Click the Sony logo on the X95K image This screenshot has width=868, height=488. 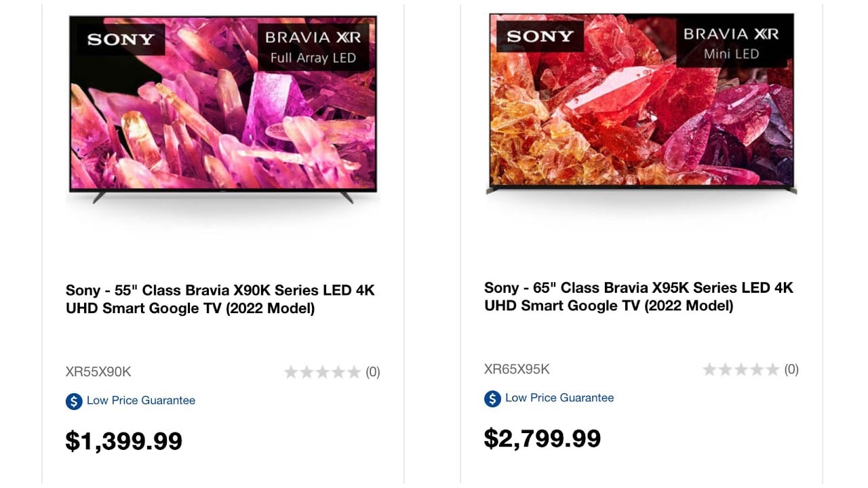click(x=540, y=36)
